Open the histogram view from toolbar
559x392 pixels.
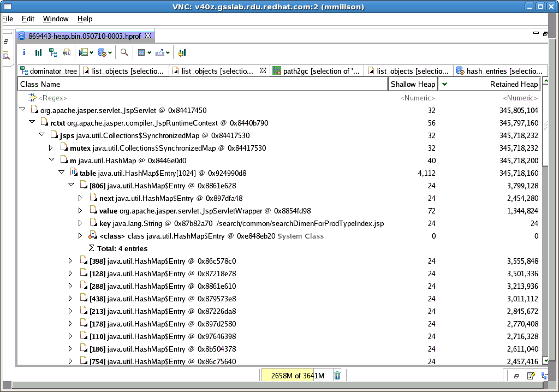coord(38,52)
